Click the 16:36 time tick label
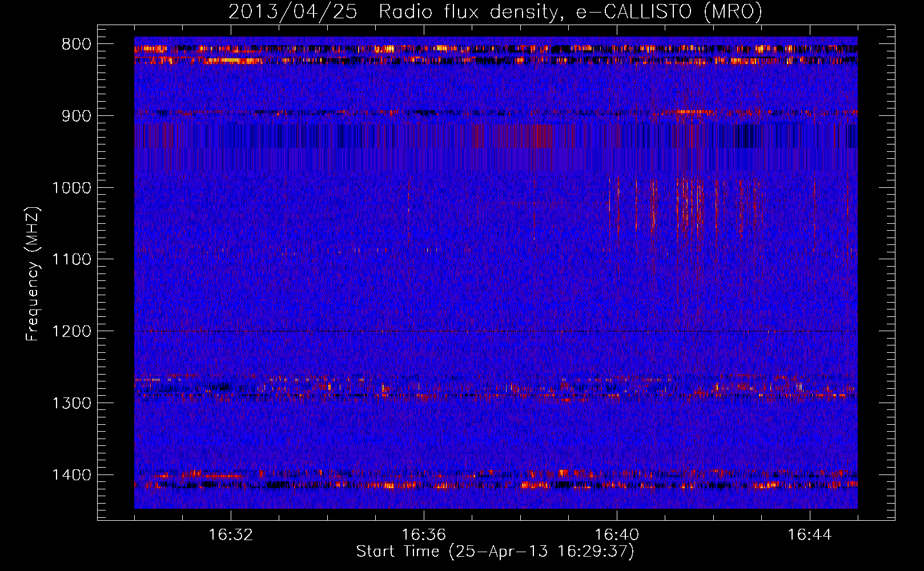 tap(424, 535)
